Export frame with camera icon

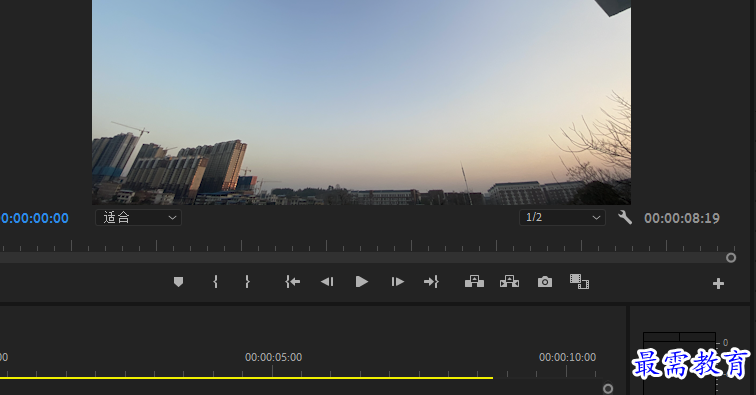(545, 282)
